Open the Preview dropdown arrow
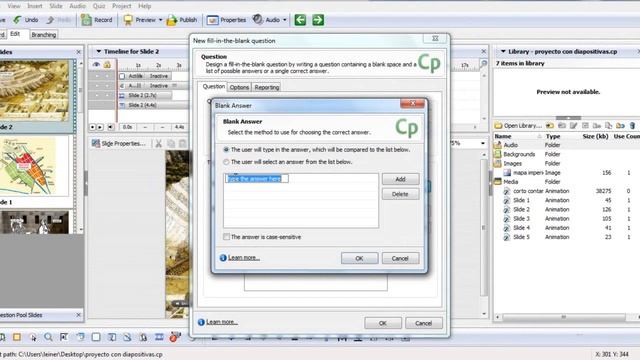Viewport: 640px width, 360px height. 160,20
